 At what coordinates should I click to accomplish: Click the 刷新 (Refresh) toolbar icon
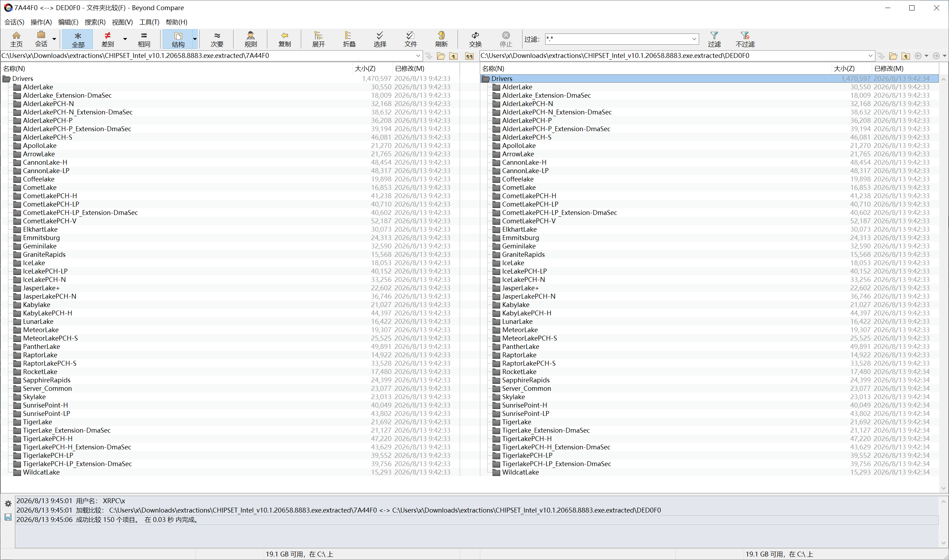pyautogui.click(x=441, y=39)
